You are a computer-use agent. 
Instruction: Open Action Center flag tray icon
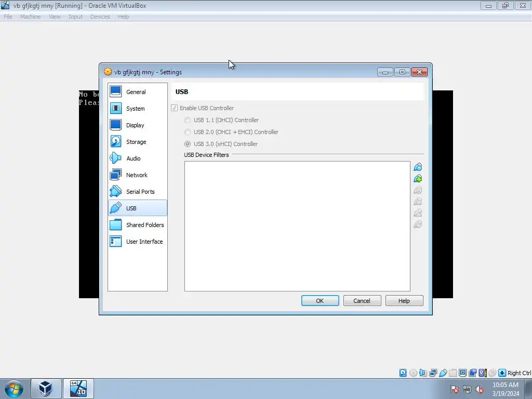[x=455, y=389]
